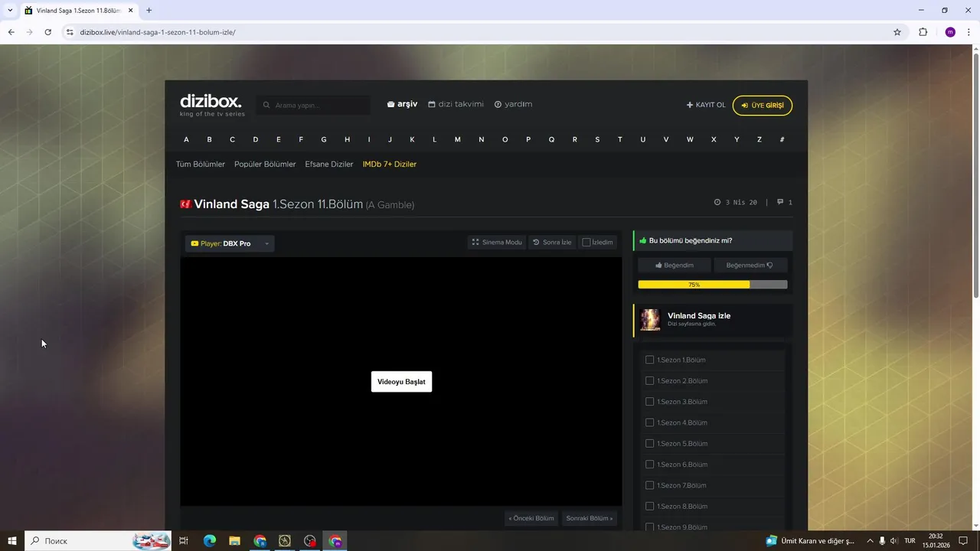Click the Beğenmedim dislike button

pyautogui.click(x=750, y=266)
